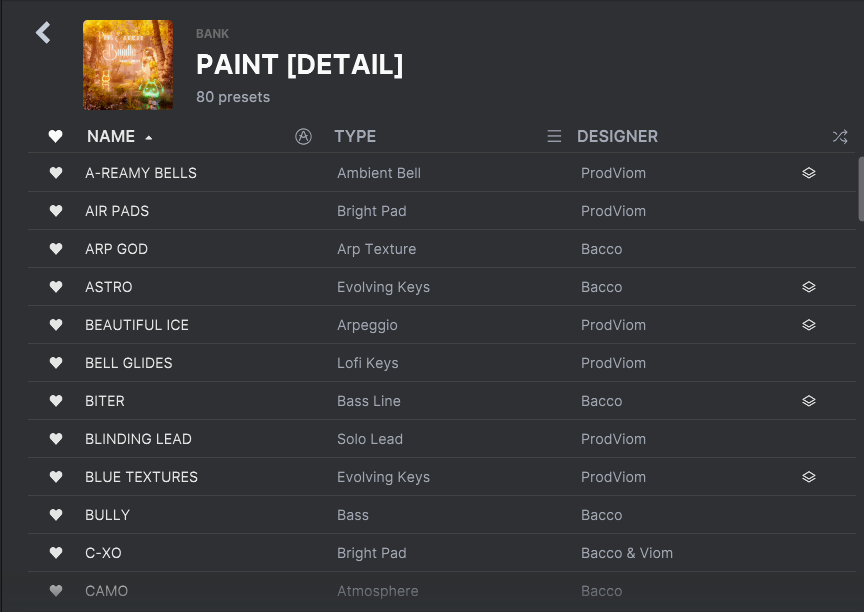Toggle favorite heart for ARP GOD
This screenshot has height=612, width=864.
[x=56, y=249]
